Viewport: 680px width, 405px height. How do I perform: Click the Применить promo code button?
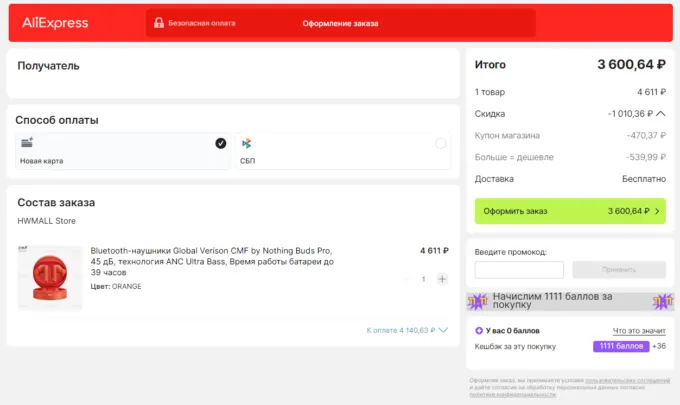coord(619,270)
